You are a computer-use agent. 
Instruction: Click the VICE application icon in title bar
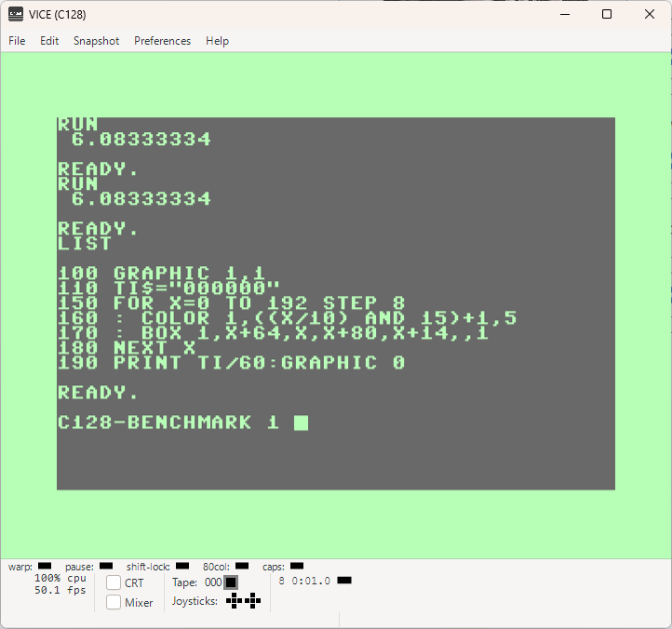16,14
